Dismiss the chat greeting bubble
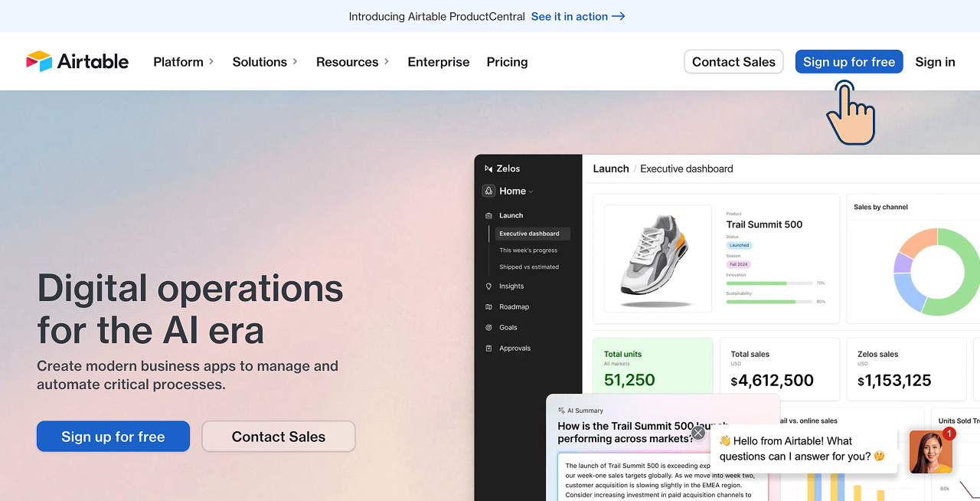 coord(697,432)
